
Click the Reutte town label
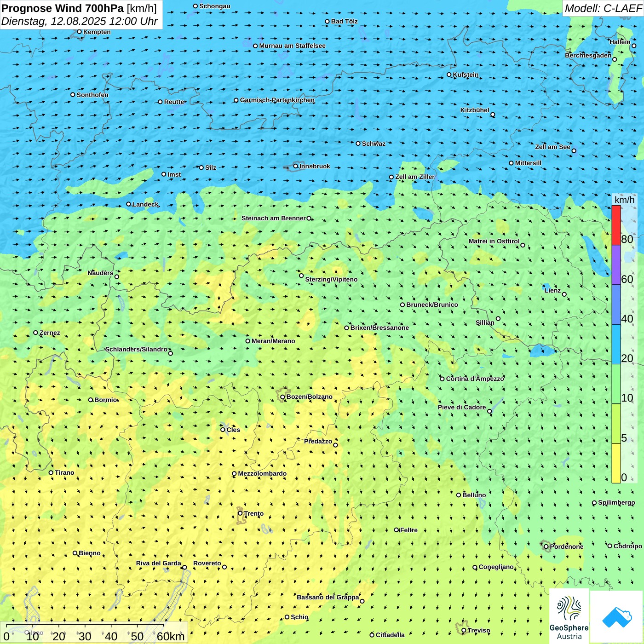click(x=174, y=102)
